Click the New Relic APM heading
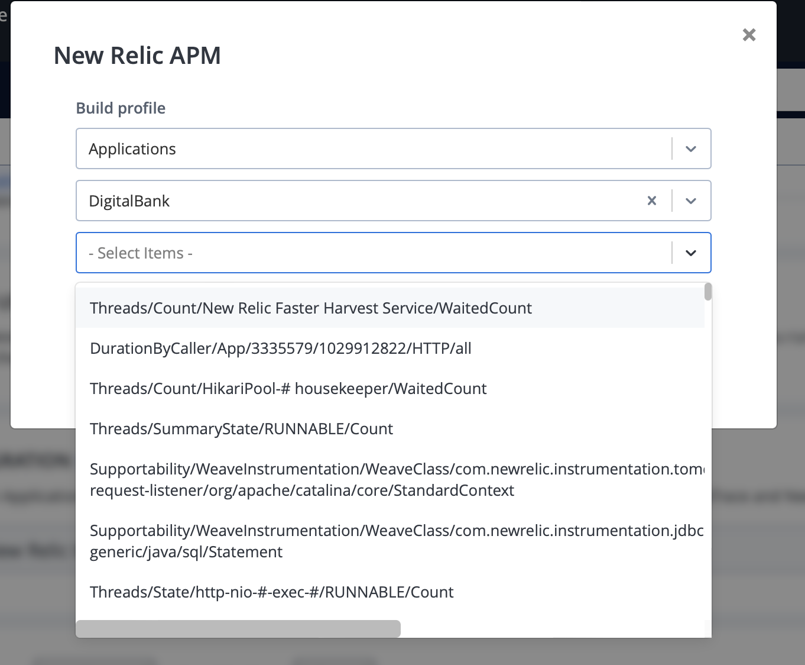The width and height of the screenshot is (805, 665). (x=137, y=55)
